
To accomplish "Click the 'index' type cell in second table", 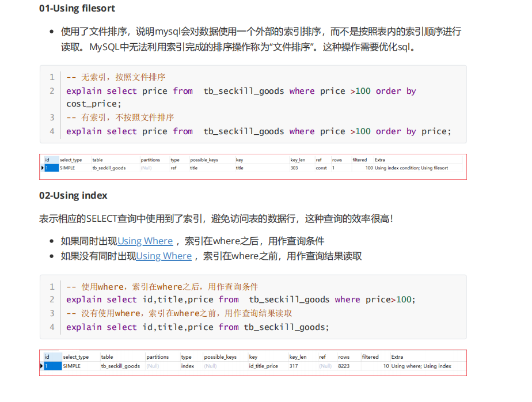I will [x=188, y=366].
